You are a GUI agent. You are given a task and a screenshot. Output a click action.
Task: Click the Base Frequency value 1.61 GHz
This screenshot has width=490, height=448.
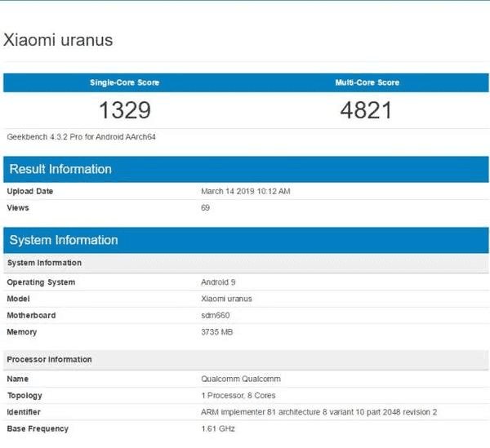(218, 428)
